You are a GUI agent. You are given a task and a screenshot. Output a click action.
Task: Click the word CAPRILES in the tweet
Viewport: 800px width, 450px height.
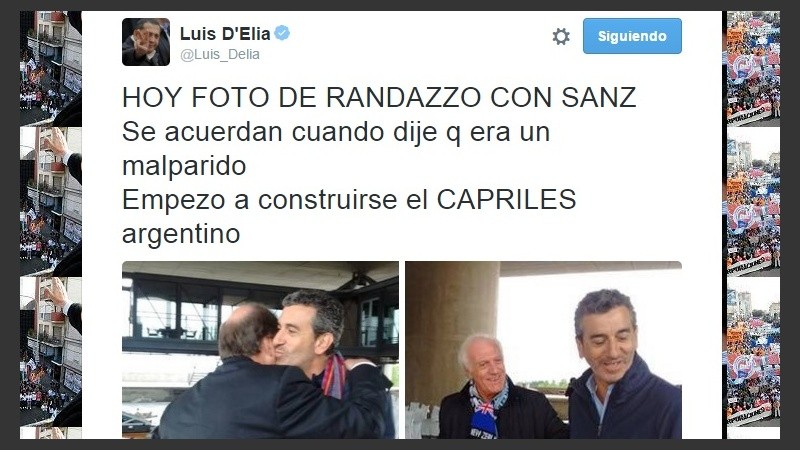tap(506, 199)
